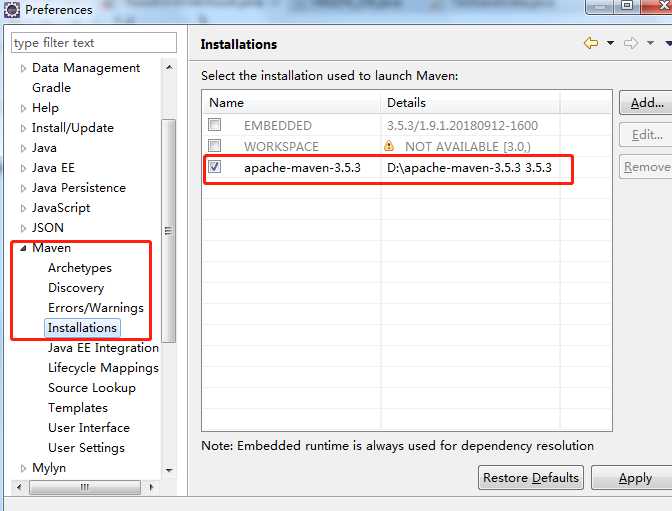Open Lifecycle Mappings page
Image resolution: width=672 pixels, height=511 pixels.
point(103,368)
